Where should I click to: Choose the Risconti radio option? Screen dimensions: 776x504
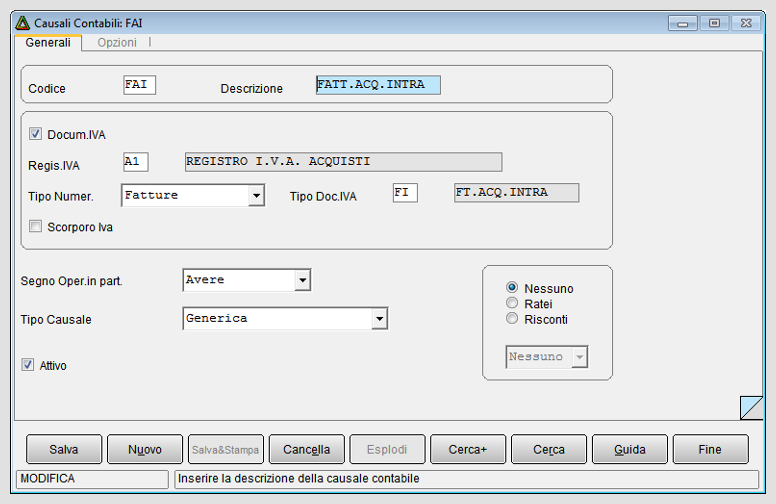512,318
